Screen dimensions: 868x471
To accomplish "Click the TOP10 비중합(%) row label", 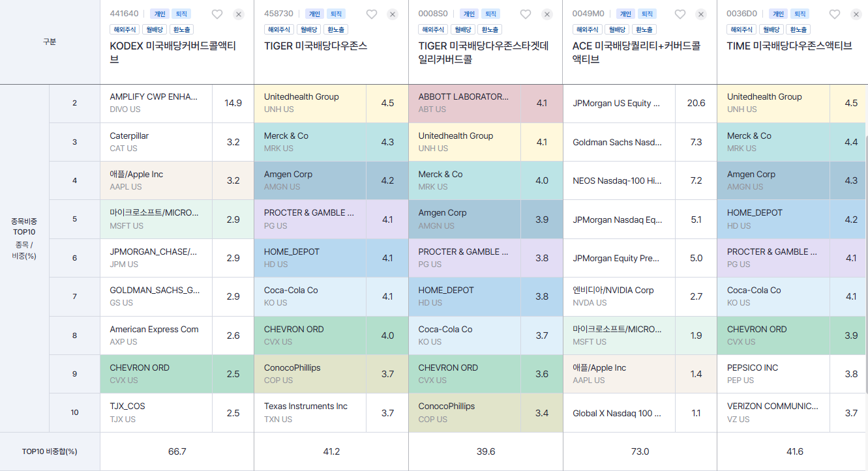I will (50, 451).
